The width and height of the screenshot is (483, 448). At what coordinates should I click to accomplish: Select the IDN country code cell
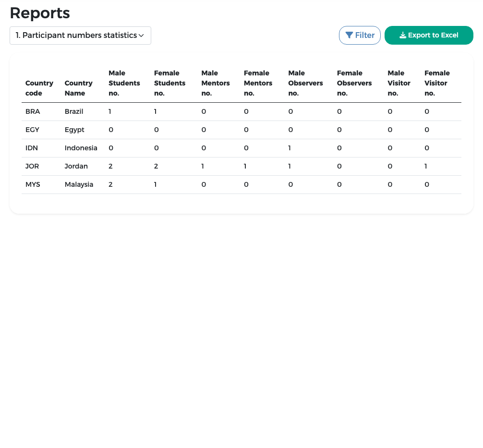pos(31,148)
